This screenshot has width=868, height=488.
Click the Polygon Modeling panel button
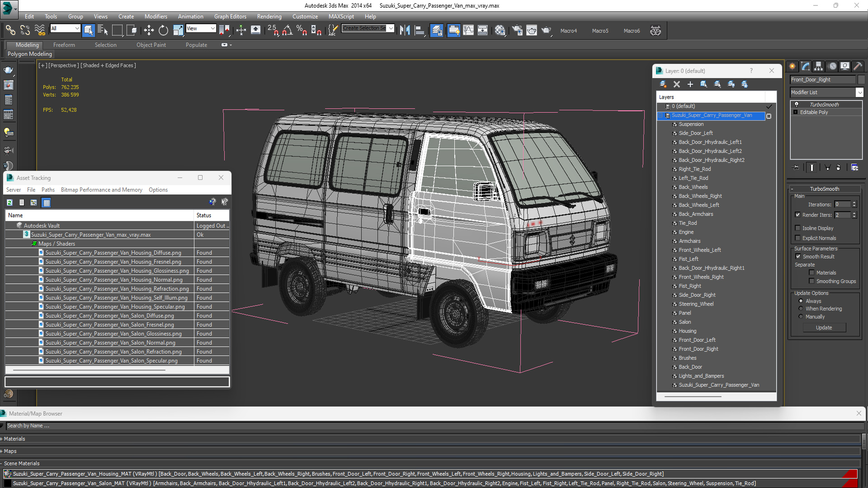[30, 54]
